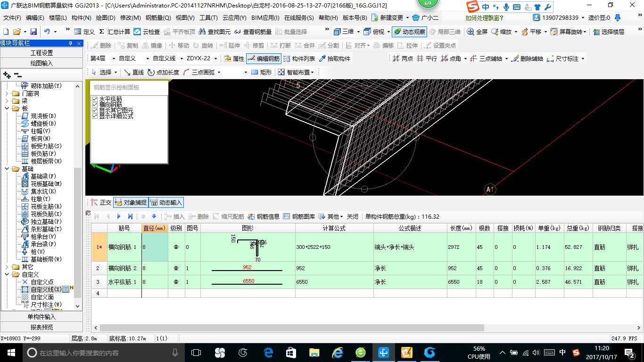Click the 删除 delete tool in edit toolbar

coord(101,45)
